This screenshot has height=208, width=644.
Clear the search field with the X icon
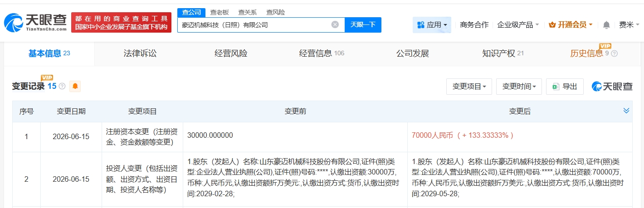(335, 24)
